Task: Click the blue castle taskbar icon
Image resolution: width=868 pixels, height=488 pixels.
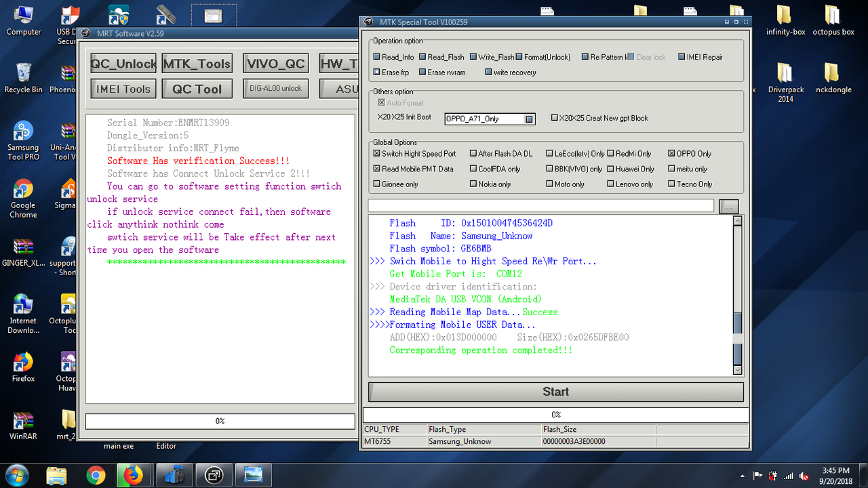Action: tap(174, 475)
